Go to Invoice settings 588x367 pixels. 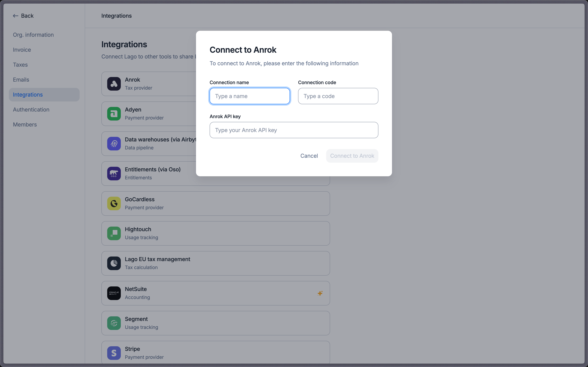click(44, 50)
